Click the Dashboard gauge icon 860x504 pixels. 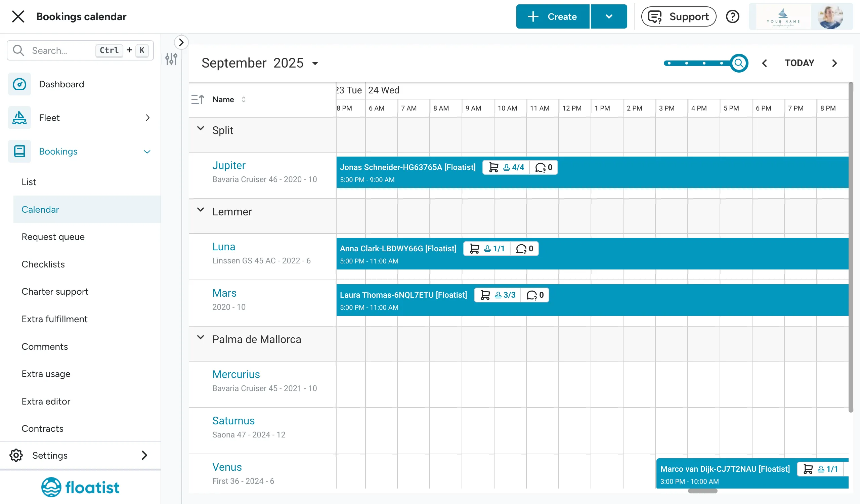tap(19, 84)
